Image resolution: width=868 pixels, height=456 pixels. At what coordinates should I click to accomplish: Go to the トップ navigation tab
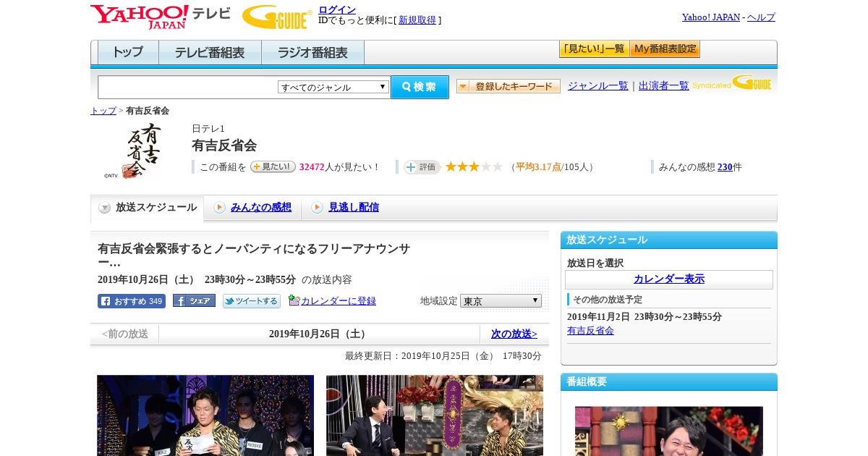[x=128, y=53]
